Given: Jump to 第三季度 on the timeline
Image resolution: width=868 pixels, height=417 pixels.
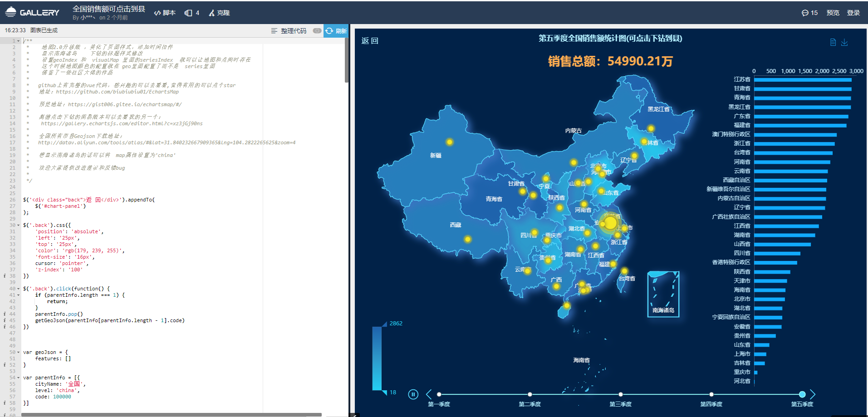Looking at the screenshot, I should point(620,394).
